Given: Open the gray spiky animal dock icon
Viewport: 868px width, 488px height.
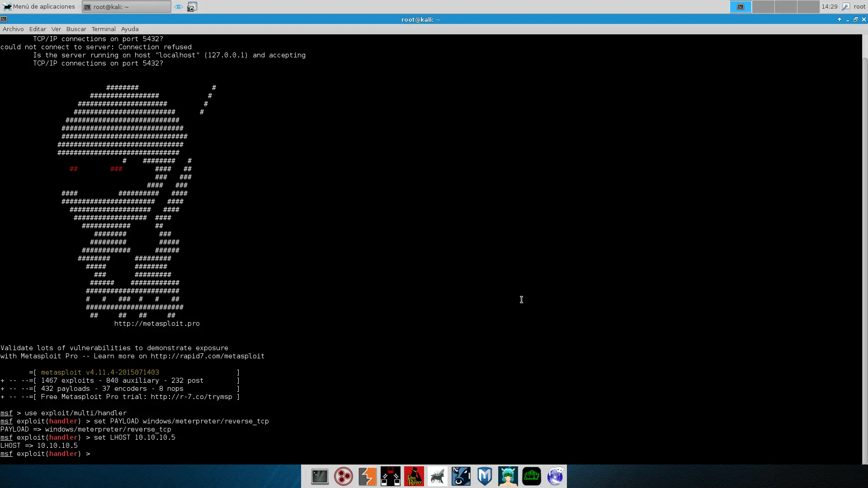Looking at the screenshot, I should tap(438, 476).
